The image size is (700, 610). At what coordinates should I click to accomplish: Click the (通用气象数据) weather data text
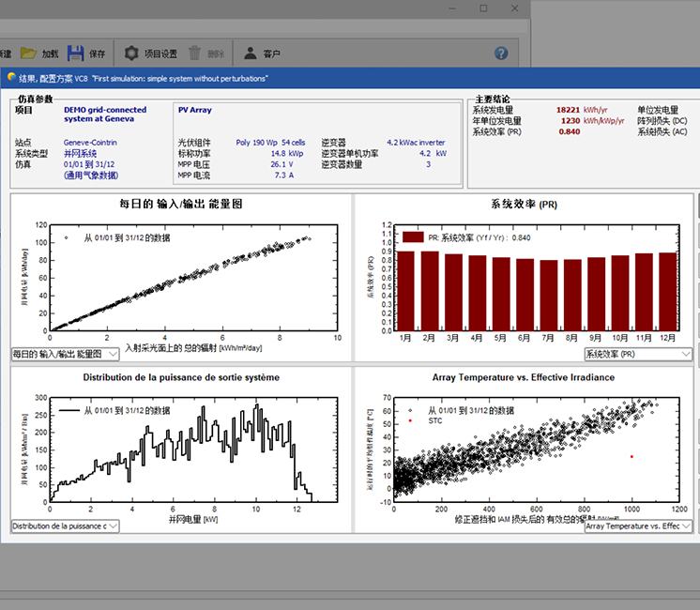click(x=91, y=175)
